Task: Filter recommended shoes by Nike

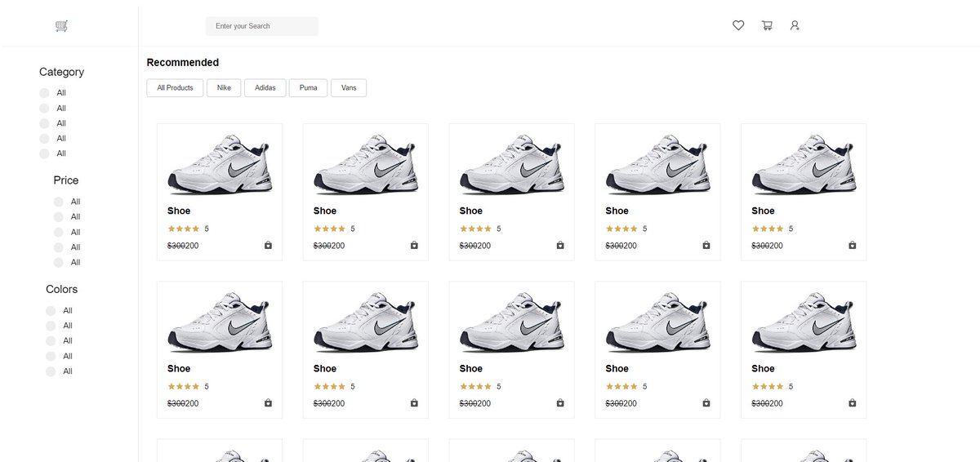Action: 224,88
